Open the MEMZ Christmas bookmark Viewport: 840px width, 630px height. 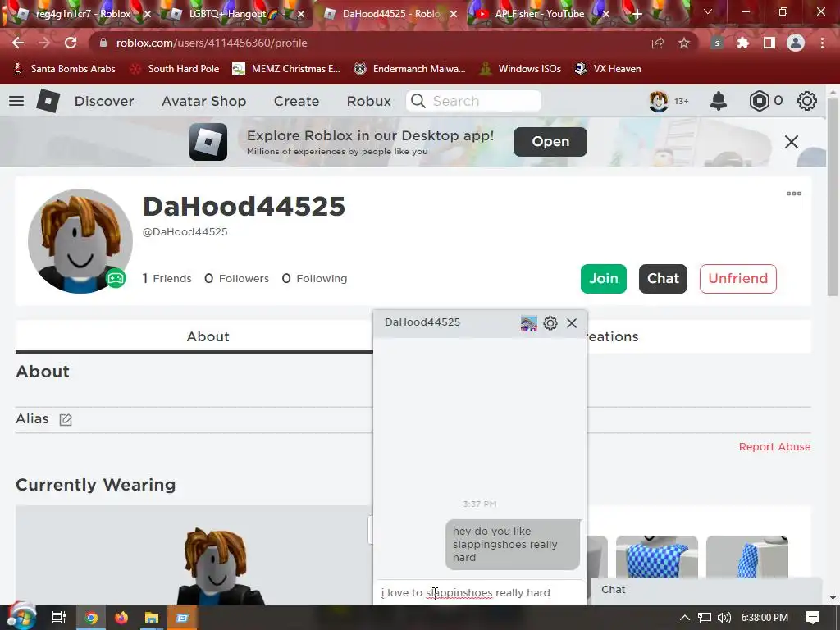click(x=286, y=69)
